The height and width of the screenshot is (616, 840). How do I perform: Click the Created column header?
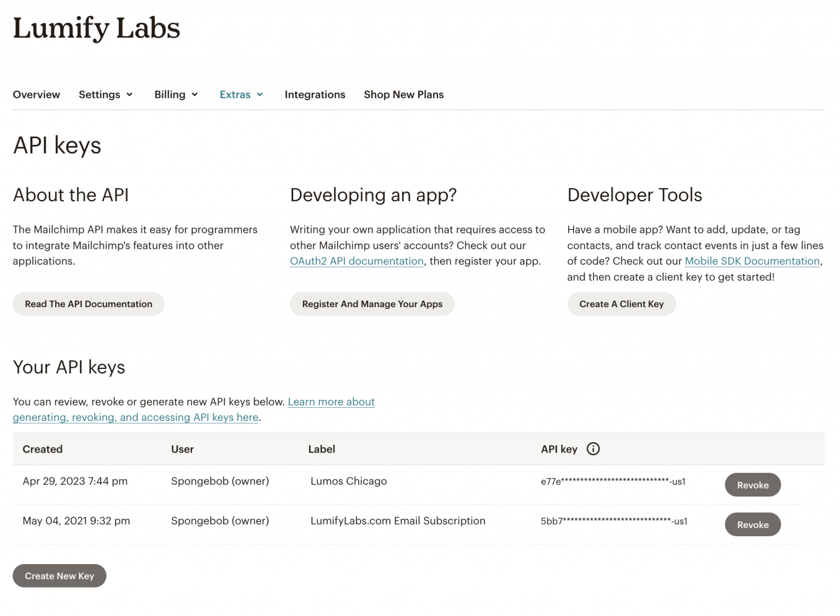(x=43, y=449)
